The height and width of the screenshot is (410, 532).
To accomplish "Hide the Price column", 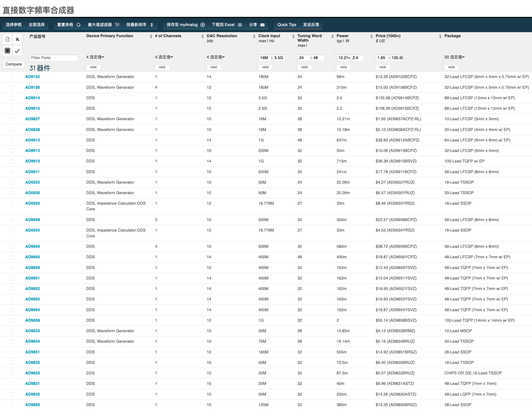I will 382,67.
